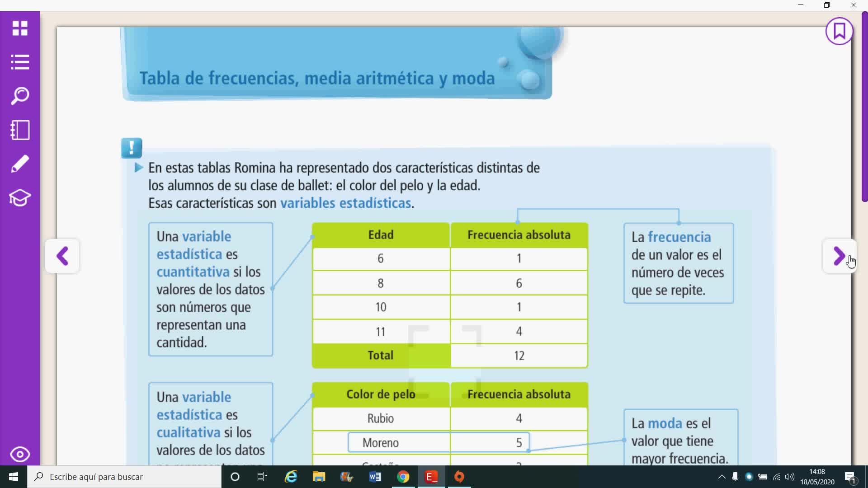This screenshot has width=868, height=488.
Task: Select the pencil annotation tool
Action: [20, 164]
